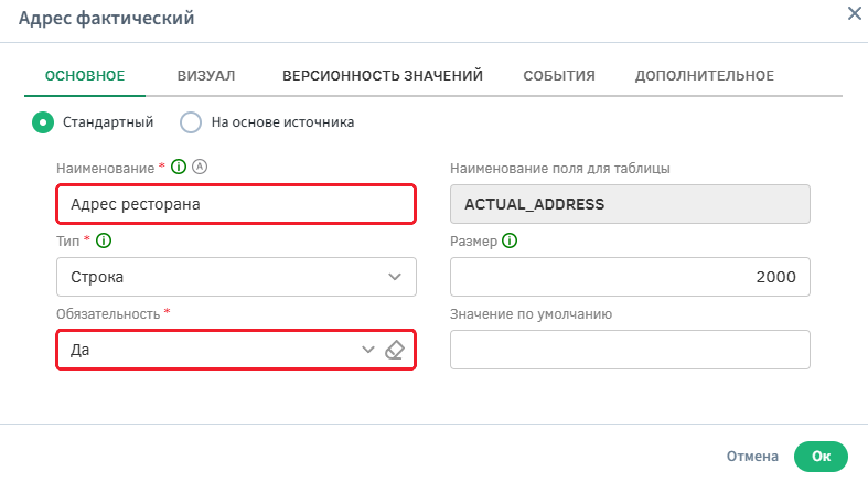The height and width of the screenshot is (482, 868).
Task: Click the Отмена button
Action: (x=752, y=456)
